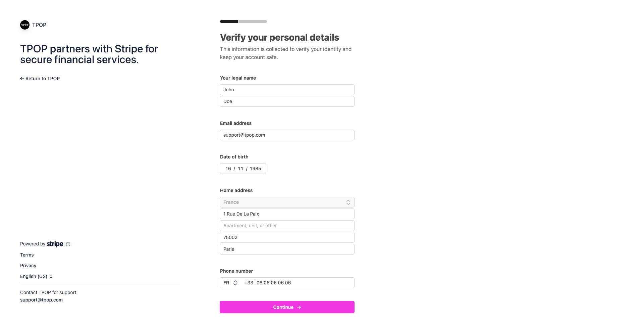644x322 pixels.
Task: Click the Apartment, unit, or other field
Action: (x=287, y=226)
